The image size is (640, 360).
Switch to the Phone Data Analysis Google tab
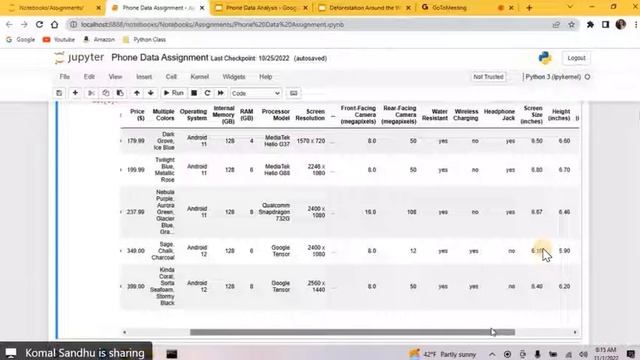[x=262, y=8]
